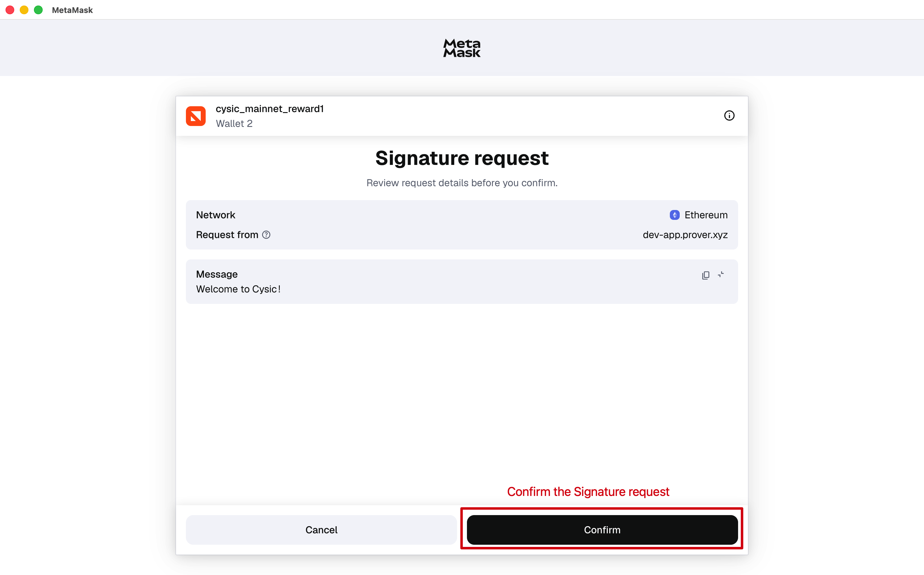Click the dev-app.prover.xyz origin
The image size is (924, 575).
point(685,235)
